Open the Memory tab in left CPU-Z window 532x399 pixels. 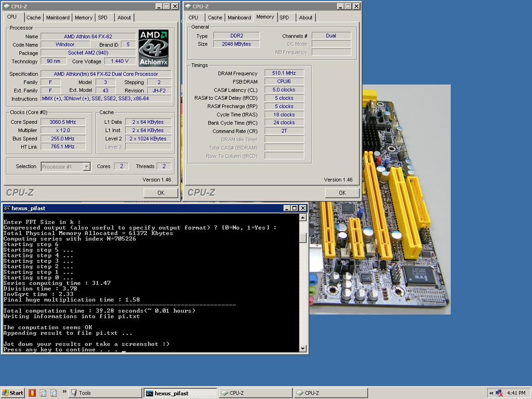coord(84,18)
